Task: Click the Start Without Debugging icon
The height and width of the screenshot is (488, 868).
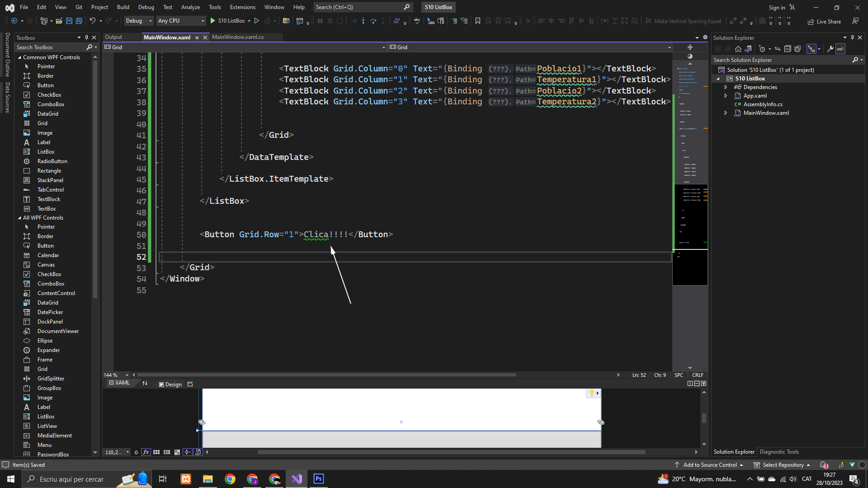Action: coord(257,21)
